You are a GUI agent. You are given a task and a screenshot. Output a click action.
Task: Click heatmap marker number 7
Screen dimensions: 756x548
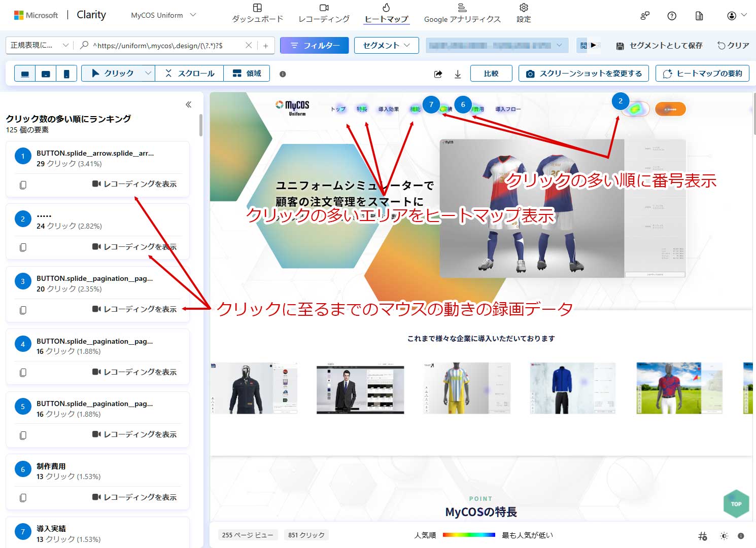pyautogui.click(x=431, y=104)
